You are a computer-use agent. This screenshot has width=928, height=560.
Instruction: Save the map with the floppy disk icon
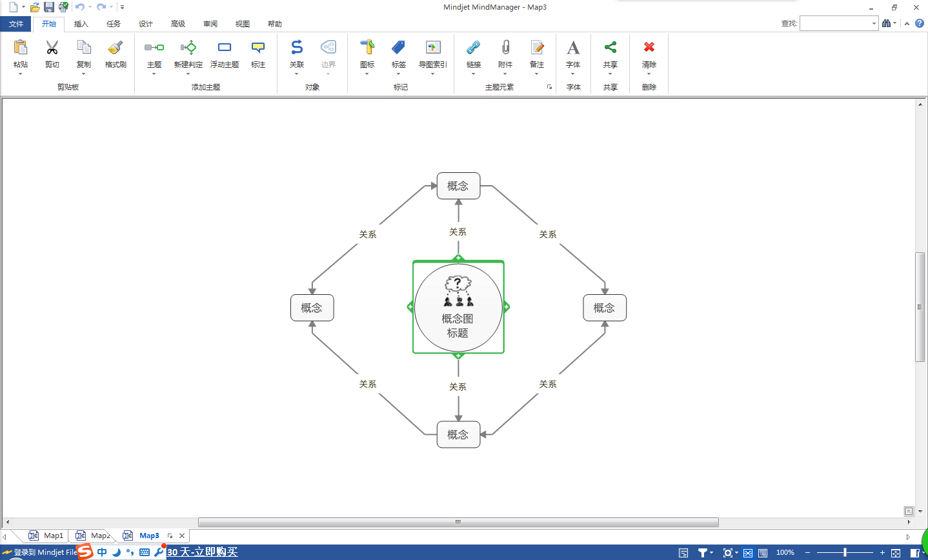point(49,7)
